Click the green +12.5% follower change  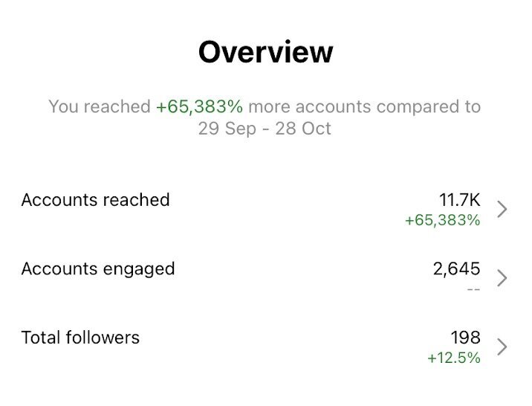click(x=454, y=358)
